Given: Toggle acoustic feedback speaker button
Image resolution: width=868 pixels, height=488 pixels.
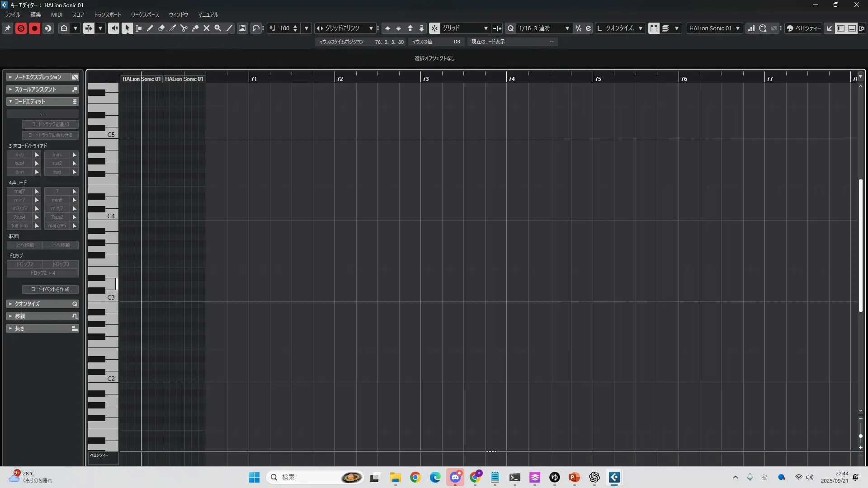Looking at the screenshot, I should 113,28.
